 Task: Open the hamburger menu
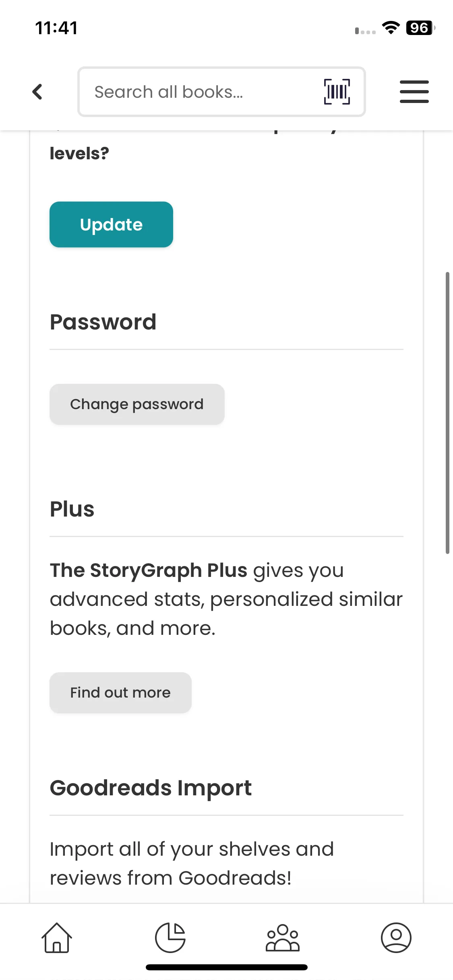point(414,92)
